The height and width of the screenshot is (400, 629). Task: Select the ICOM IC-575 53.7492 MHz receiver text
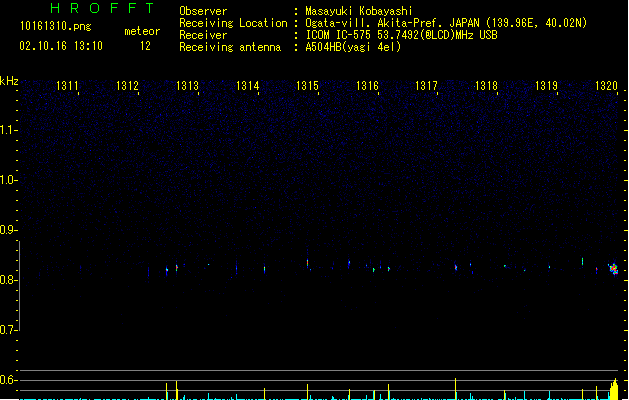click(401, 35)
